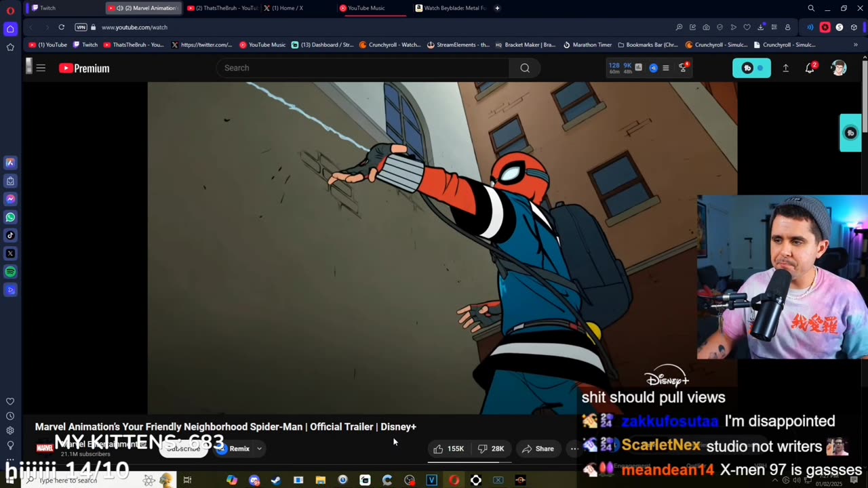Open browser downloads icon
Image resolution: width=868 pixels, height=488 pixels.
point(760,27)
